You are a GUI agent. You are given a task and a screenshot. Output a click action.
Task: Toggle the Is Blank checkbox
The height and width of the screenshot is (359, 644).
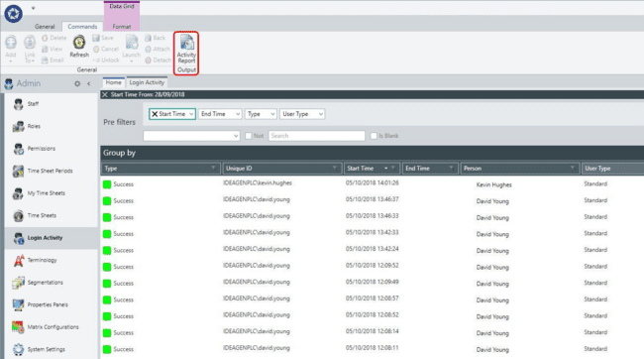(374, 136)
